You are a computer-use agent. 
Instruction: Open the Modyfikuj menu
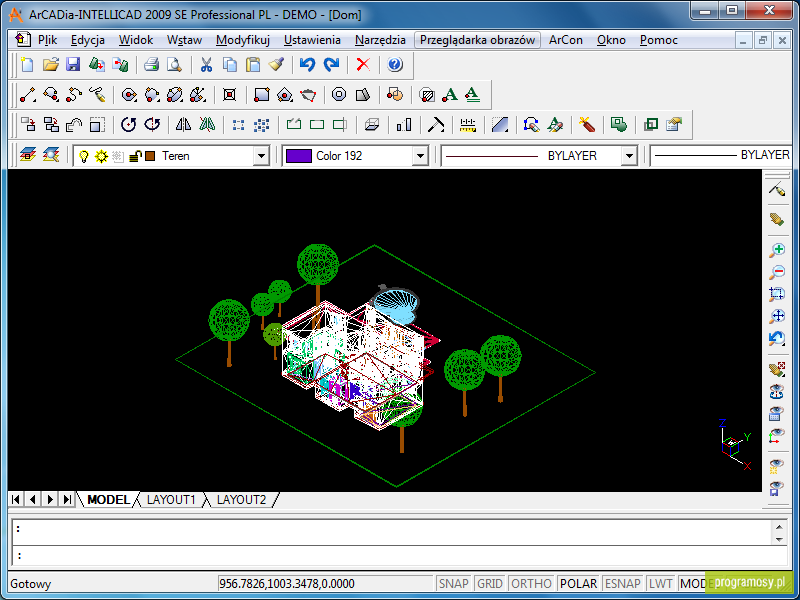[243, 40]
